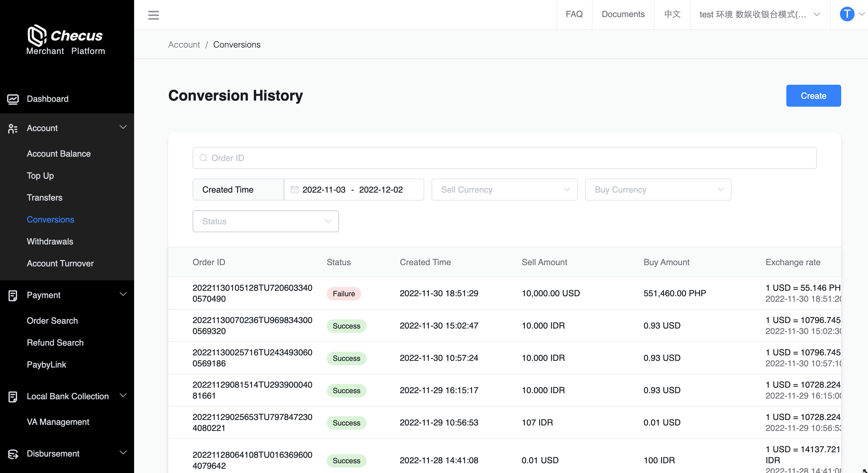The width and height of the screenshot is (868, 473).
Task: Open the Sell Currency dropdown
Action: click(504, 190)
